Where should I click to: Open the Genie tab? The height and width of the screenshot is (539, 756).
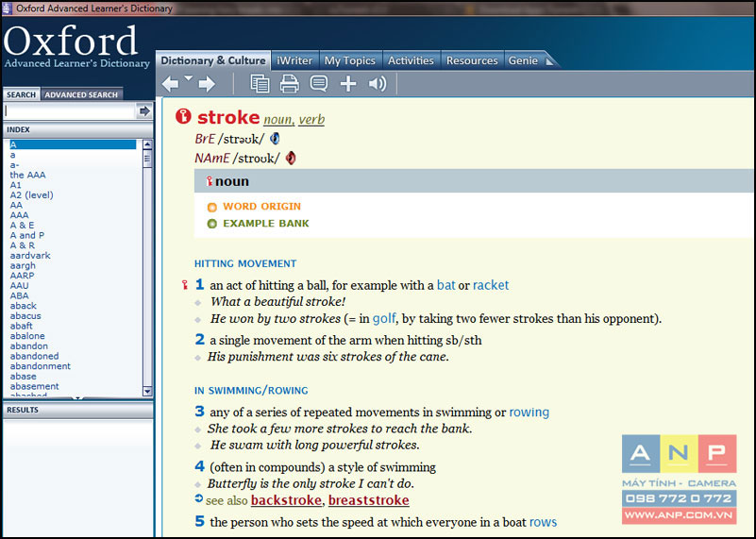pyautogui.click(x=524, y=60)
